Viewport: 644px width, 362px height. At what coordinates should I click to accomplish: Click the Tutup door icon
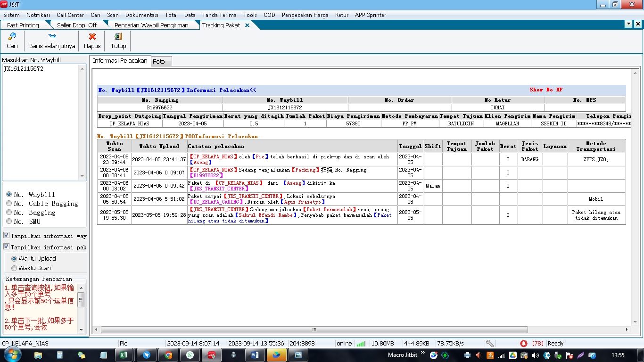(118, 36)
